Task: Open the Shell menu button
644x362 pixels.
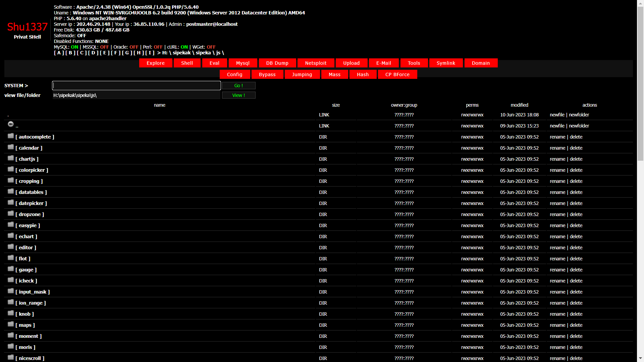Action: [187, 63]
